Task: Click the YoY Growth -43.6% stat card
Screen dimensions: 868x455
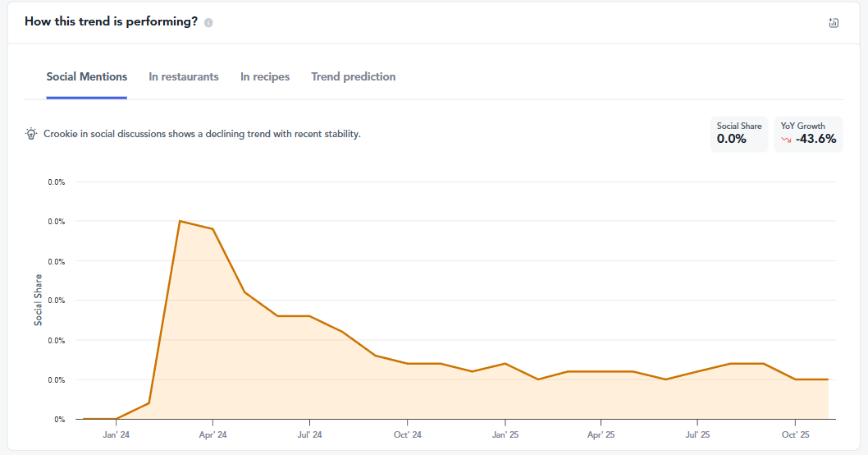Action: 808,134
